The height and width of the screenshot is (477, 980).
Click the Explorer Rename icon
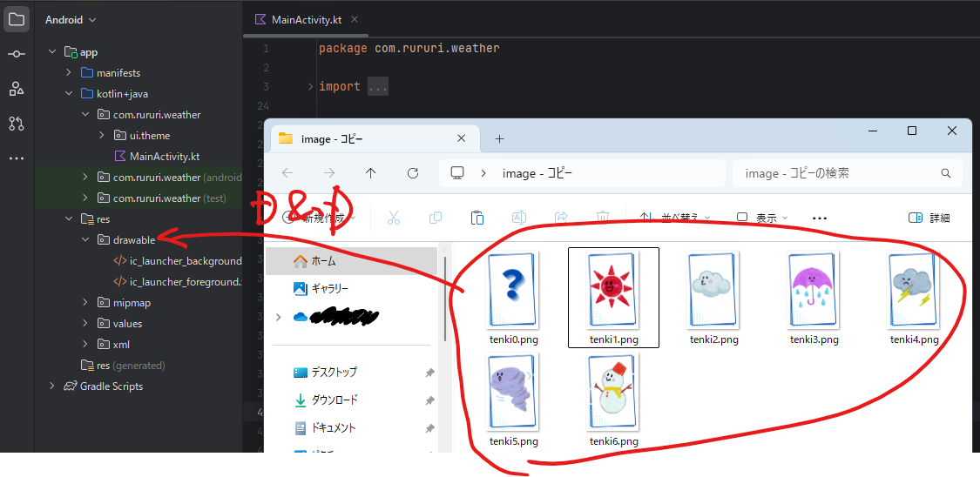coord(519,218)
